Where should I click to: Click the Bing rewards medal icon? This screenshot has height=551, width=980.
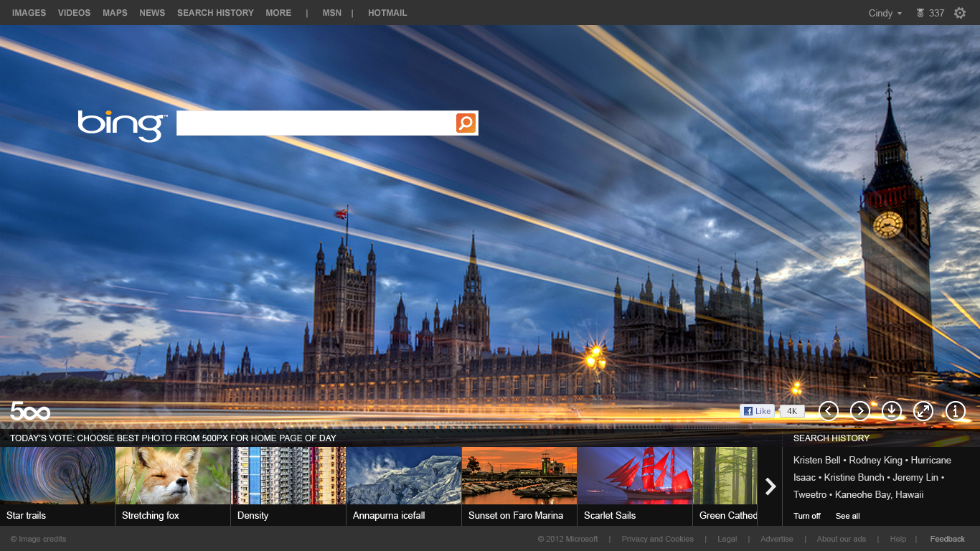(x=920, y=13)
